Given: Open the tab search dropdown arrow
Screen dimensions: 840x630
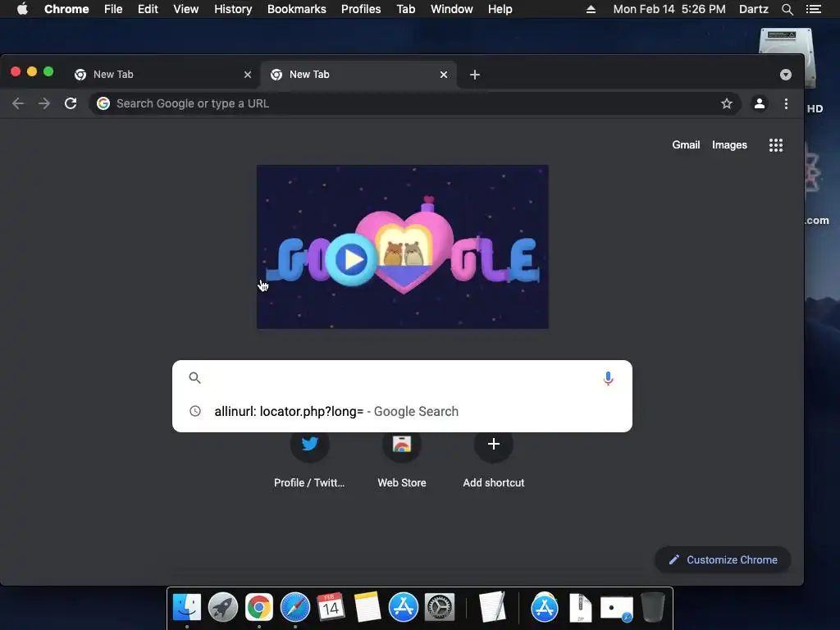Looking at the screenshot, I should coord(785,75).
